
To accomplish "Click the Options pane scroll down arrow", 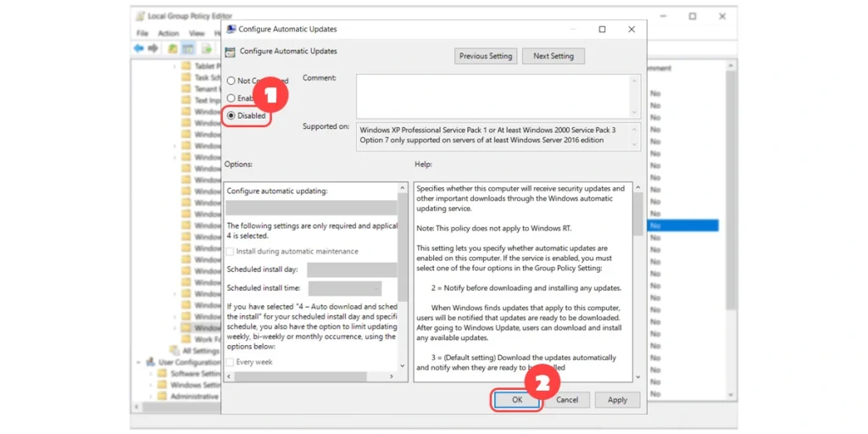I will (x=403, y=366).
